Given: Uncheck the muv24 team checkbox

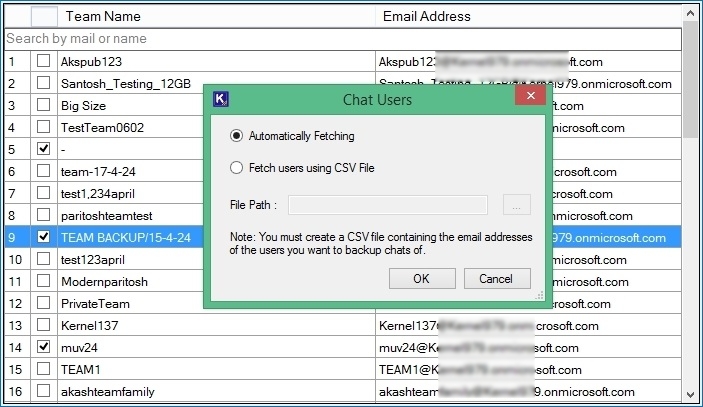Looking at the screenshot, I should pos(43,346).
